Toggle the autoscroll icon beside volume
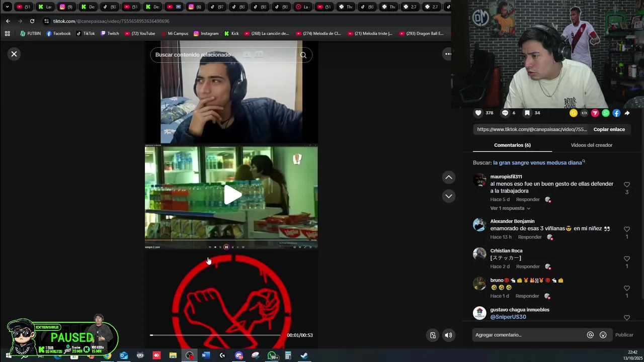 point(433,335)
